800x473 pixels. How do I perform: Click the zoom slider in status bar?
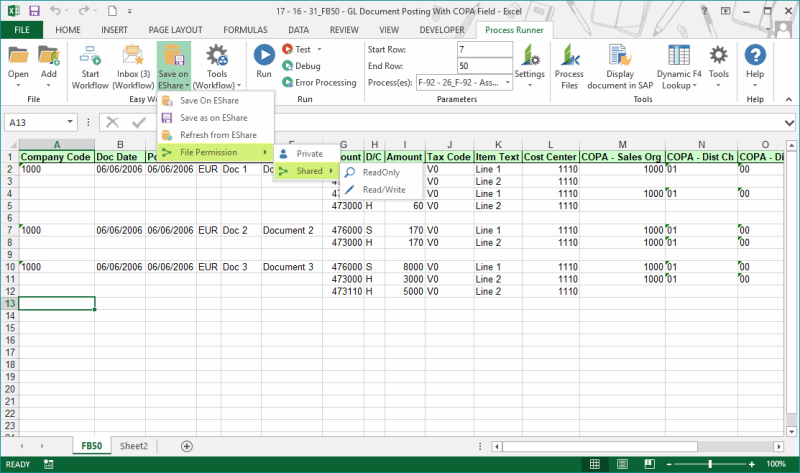(709, 465)
